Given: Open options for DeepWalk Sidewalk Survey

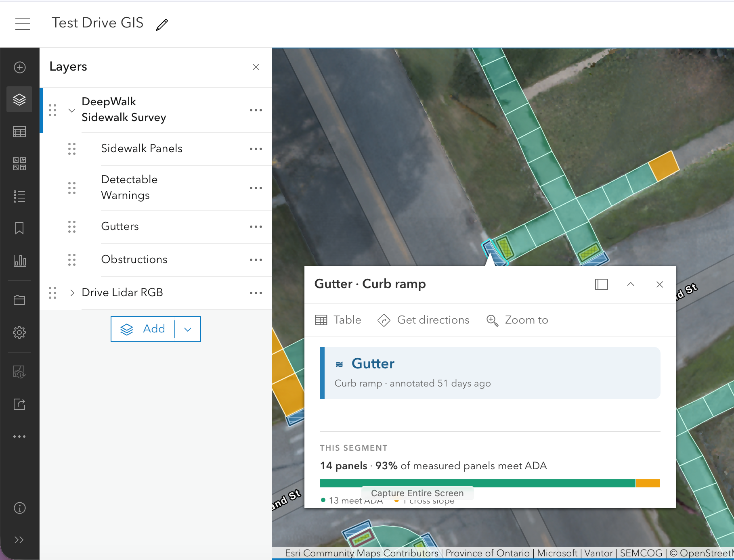Looking at the screenshot, I should 256,110.
